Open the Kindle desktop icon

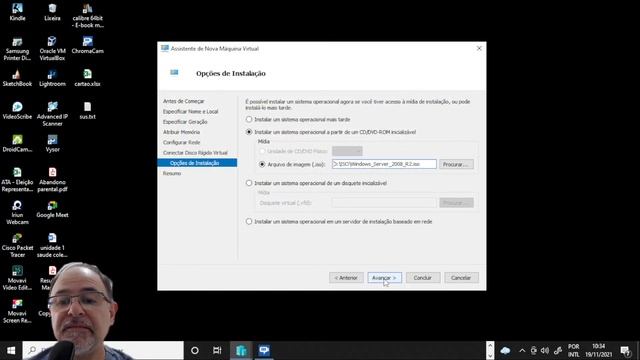click(x=17, y=12)
